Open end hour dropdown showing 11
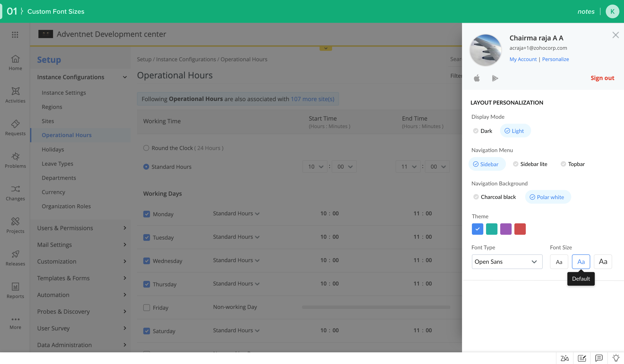The width and height of the screenshot is (624, 364). pyautogui.click(x=408, y=167)
